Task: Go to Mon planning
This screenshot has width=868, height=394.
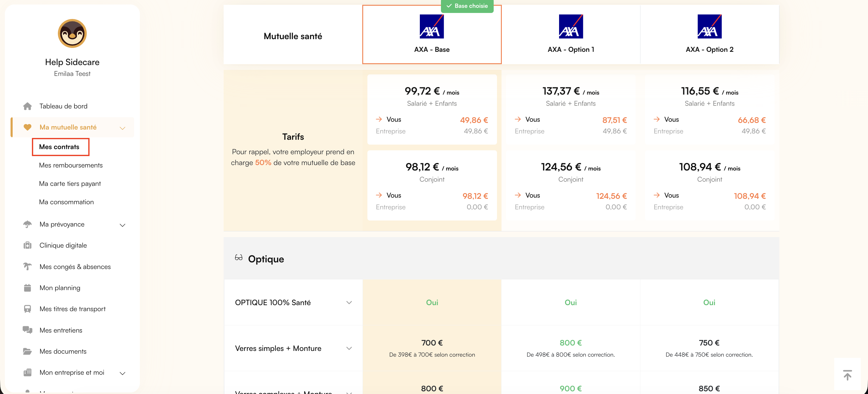Action: tap(60, 288)
